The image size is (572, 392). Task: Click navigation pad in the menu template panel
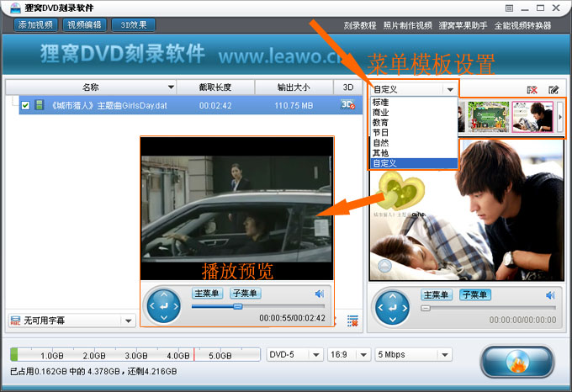(x=393, y=308)
